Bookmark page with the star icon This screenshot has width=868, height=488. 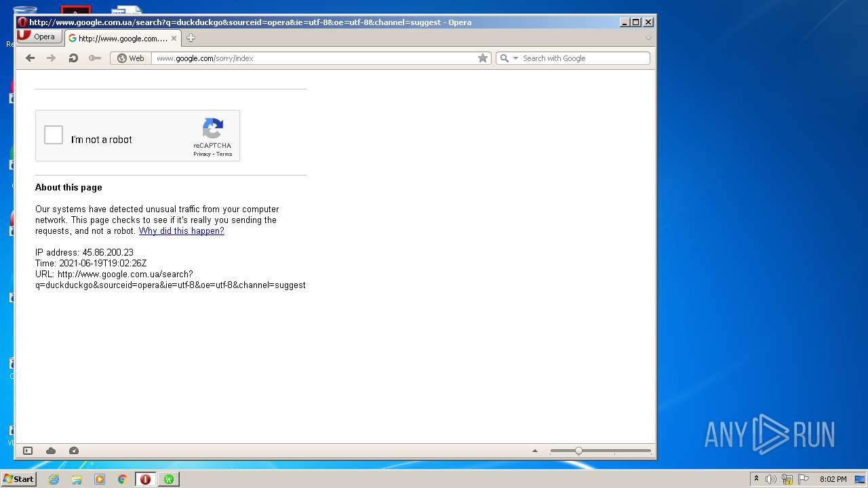pos(483,58)
